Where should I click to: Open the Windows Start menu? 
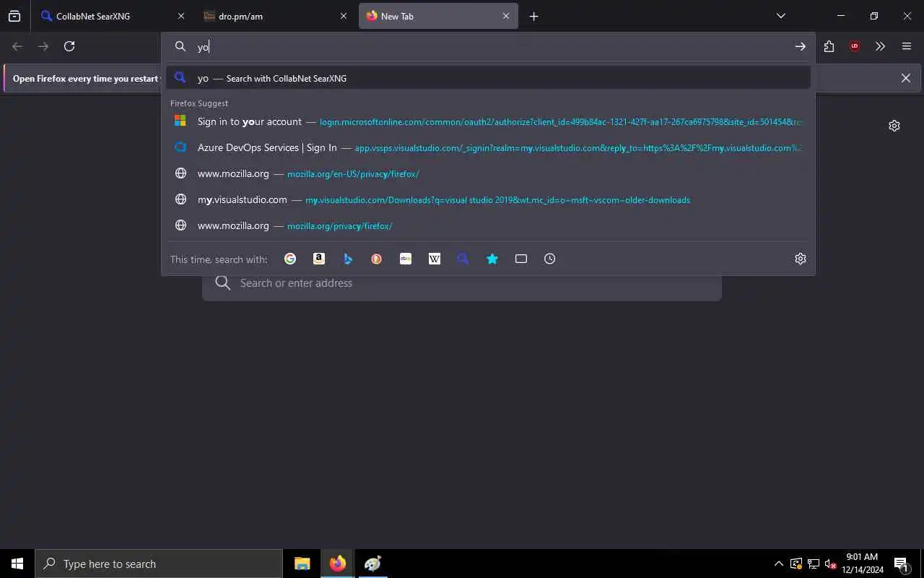click(x=17, y=564)
